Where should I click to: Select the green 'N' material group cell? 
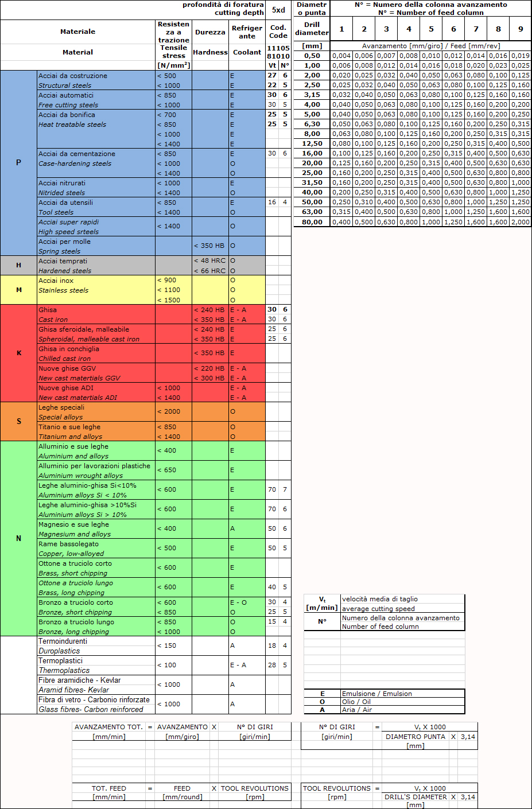(18, 538)
